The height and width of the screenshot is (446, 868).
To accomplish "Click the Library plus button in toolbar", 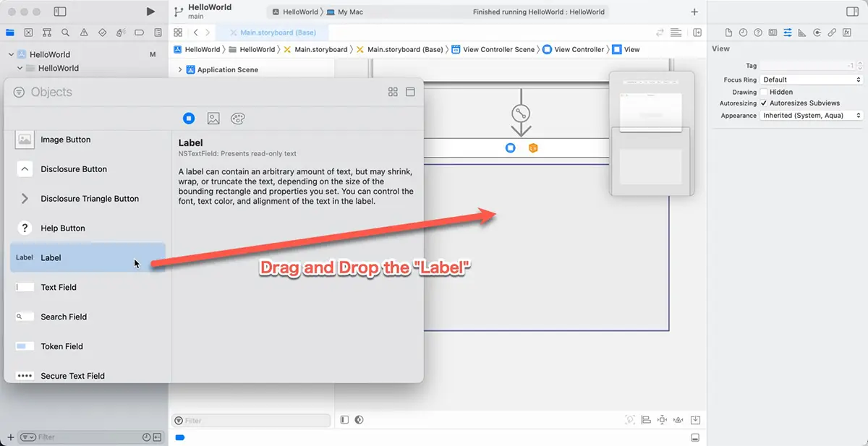I will pyautogui.click(x=694, y=12).
